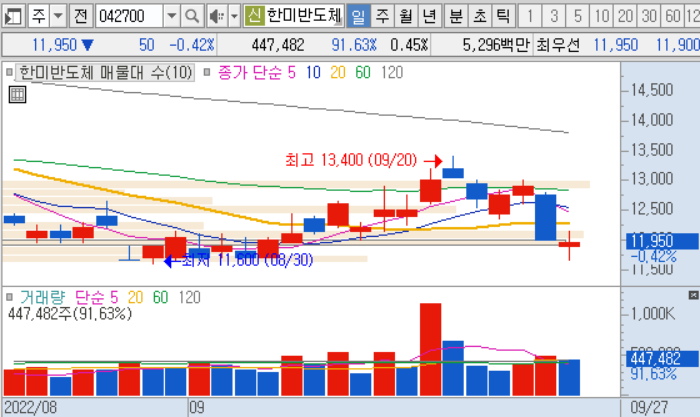Select the weekly 주 period tab

[382, 17]
